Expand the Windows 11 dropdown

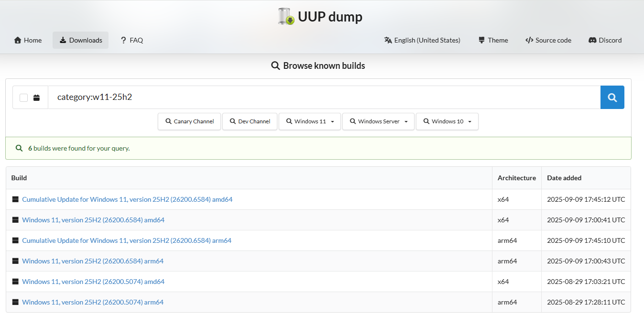coord(310,121)
